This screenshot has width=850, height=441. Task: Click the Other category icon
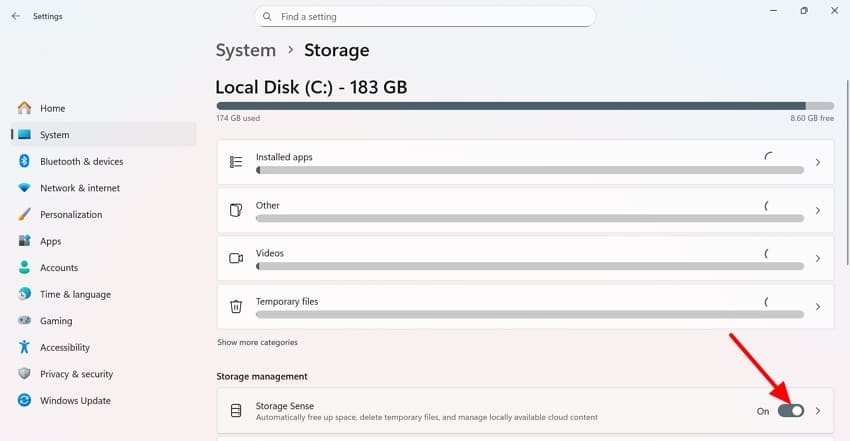[236, 210]
